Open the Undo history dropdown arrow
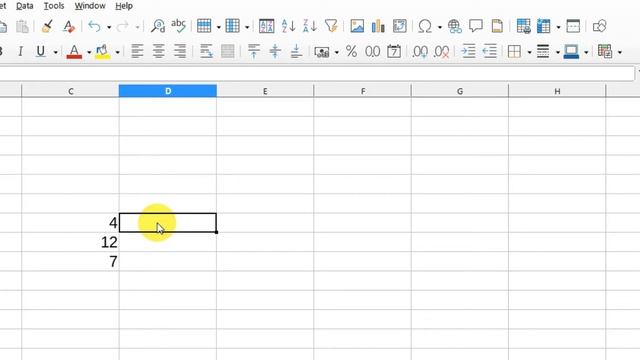640x360 pixels. tap(109, 27)
